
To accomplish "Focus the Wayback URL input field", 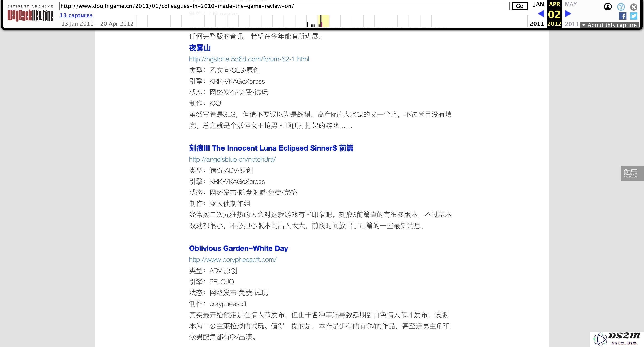I will tap(284, 6).
